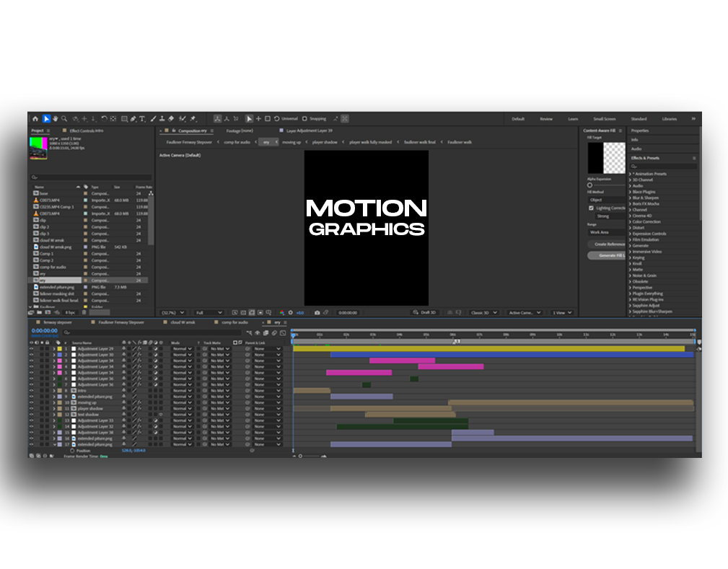Click the workspace overflow double-arrow icon

pos(693,119)
